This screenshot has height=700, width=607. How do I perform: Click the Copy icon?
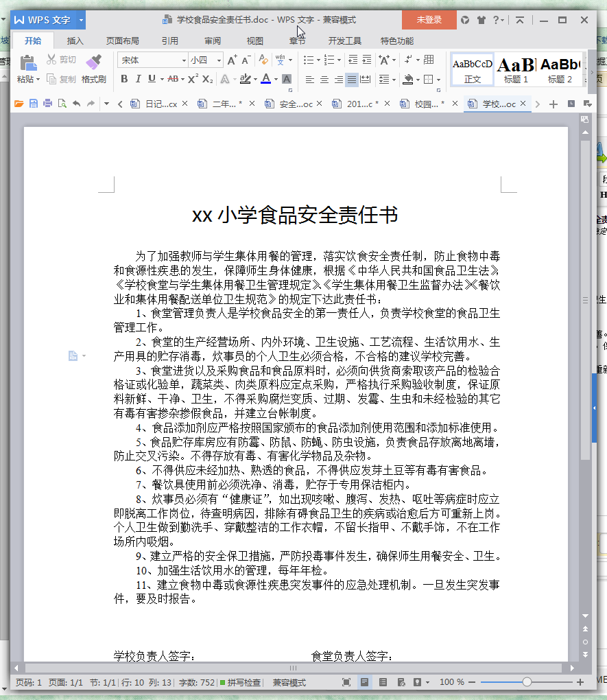pyautogui.click(x=51, y=80)
